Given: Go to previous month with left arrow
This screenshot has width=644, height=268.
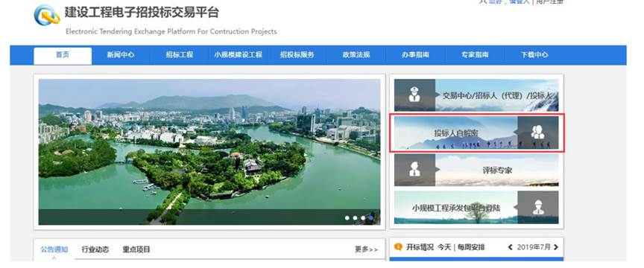Looking at the screenshot, I should point(510,247).
